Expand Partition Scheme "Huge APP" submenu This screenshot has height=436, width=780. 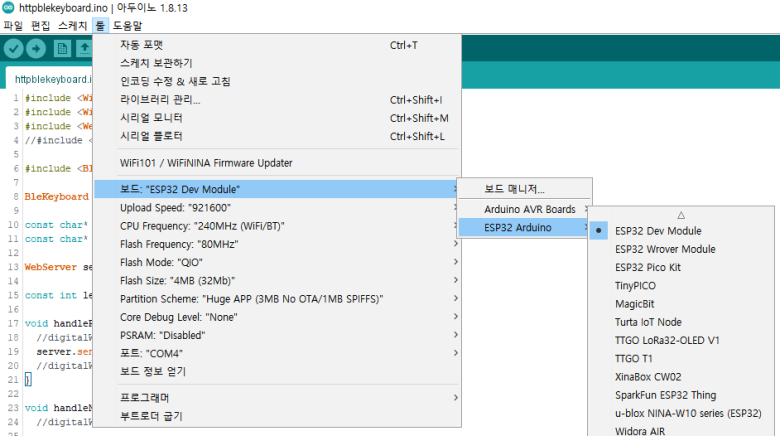pos(277,299)
